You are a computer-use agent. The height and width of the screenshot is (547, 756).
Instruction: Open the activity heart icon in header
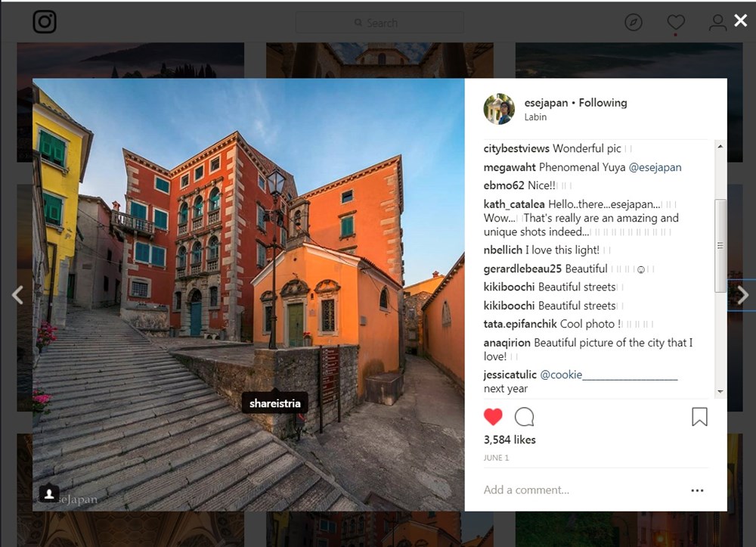(x=676, y=23)
